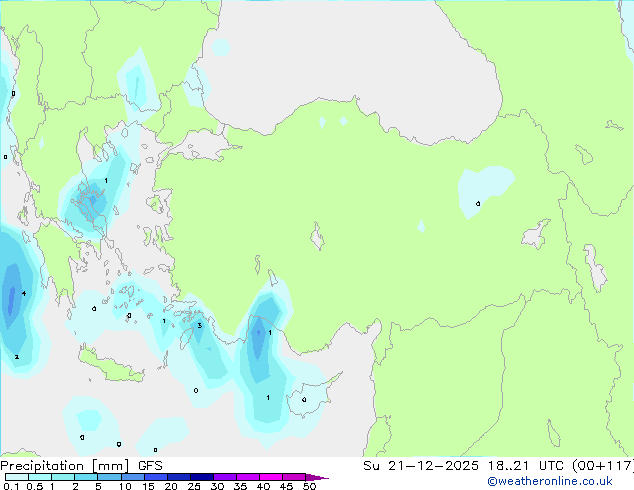Click the 0.1–0.5 mm legend color swatch

pos(17,477)
